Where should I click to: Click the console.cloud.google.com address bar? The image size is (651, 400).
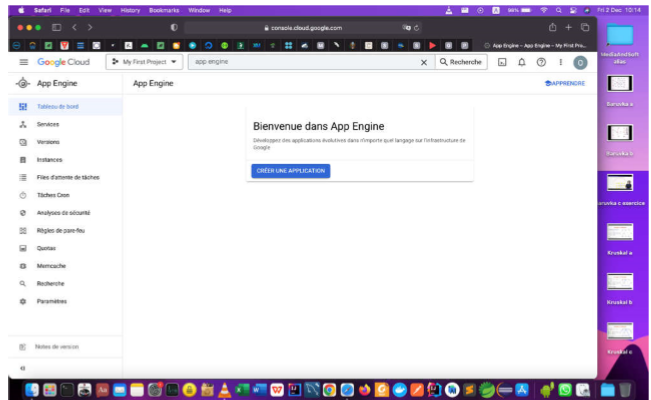click(303, 28)
